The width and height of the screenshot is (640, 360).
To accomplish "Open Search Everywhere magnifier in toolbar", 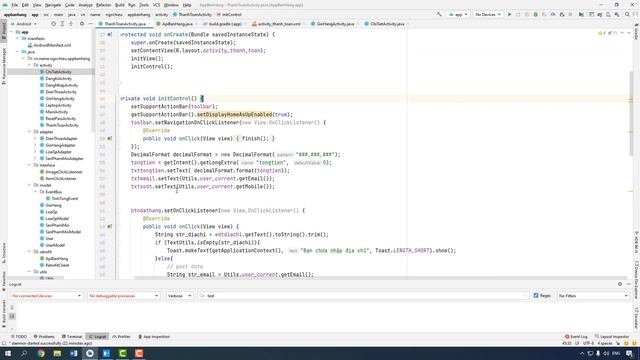I will click(x=627, y=14).
